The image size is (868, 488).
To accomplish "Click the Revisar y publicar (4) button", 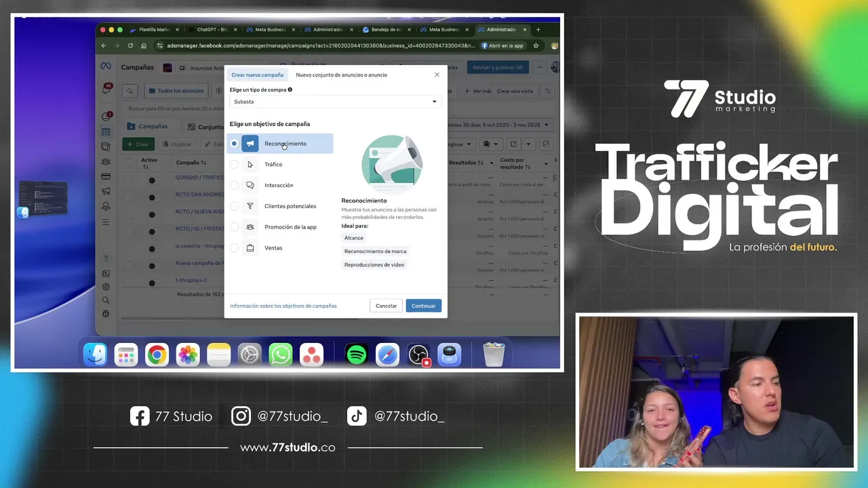I will (x=498, y=67).
